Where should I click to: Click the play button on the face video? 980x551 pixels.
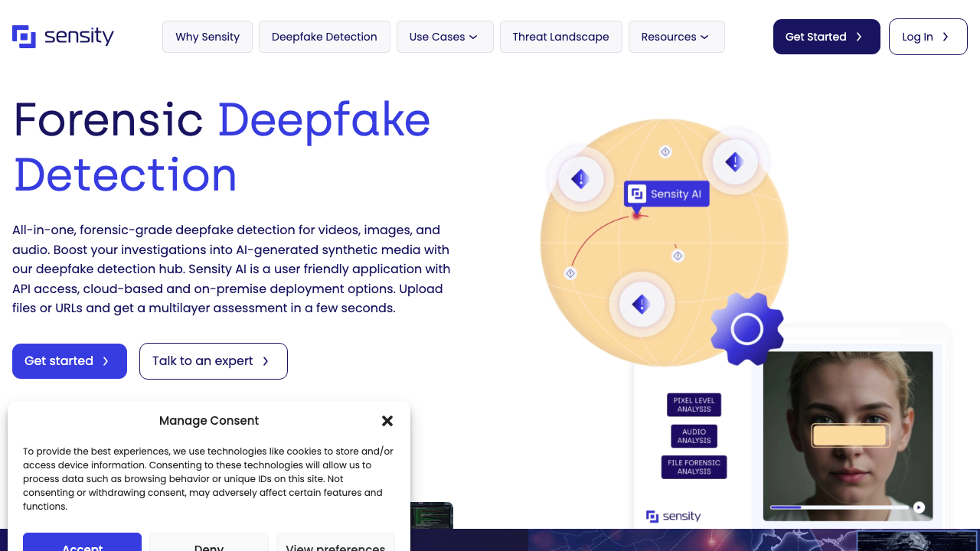click(919, 507)
